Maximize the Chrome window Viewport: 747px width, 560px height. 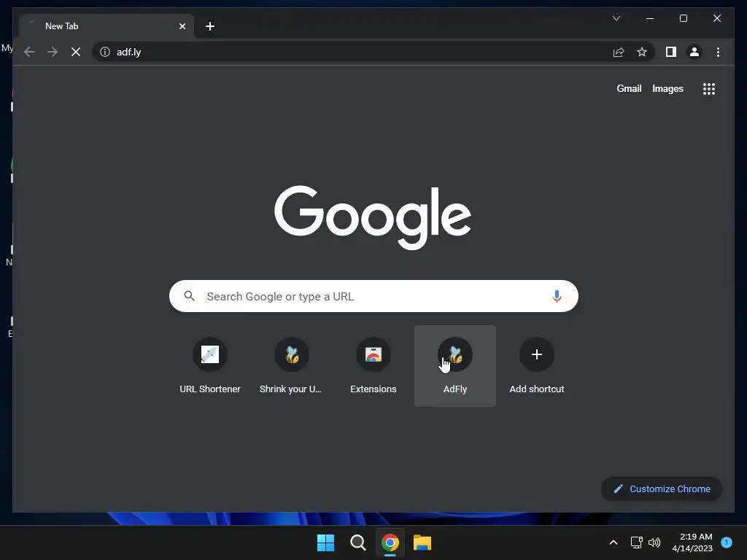683,18
